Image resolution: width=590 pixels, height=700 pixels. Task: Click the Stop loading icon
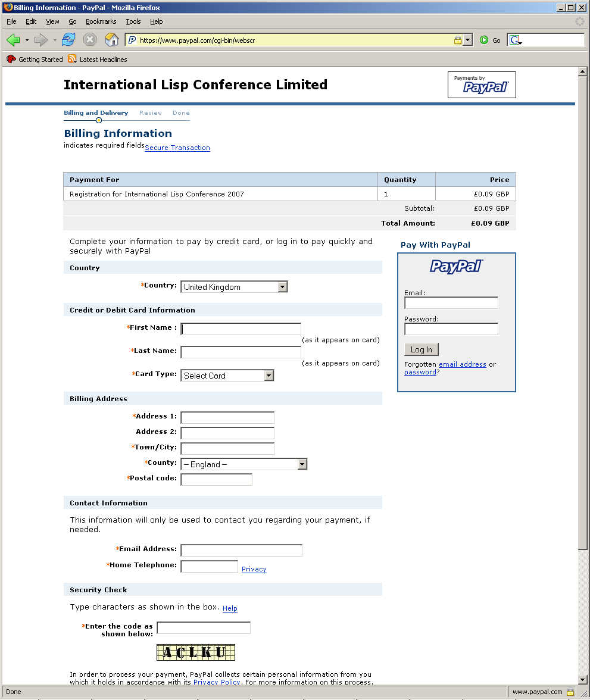click(90, 40)
